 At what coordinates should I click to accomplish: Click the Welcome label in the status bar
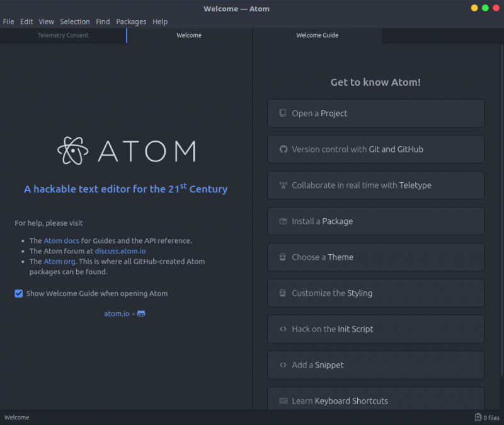click(x=16, y=417)
